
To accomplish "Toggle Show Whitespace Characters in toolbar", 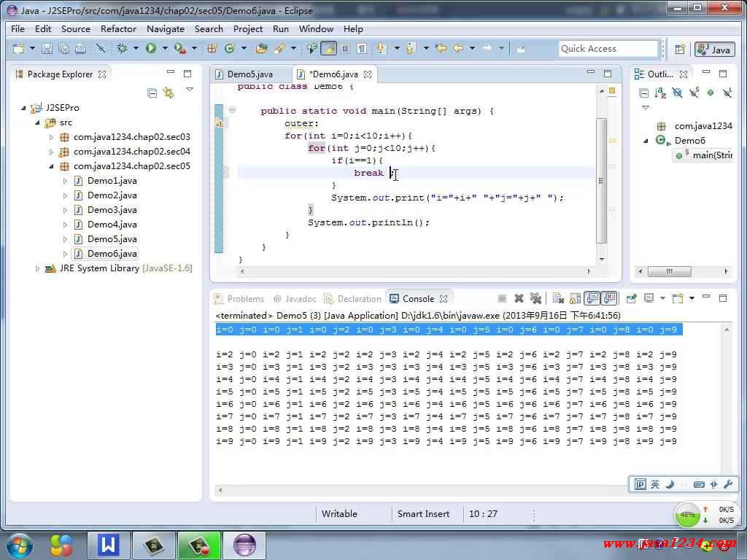I will click(362, 48).
